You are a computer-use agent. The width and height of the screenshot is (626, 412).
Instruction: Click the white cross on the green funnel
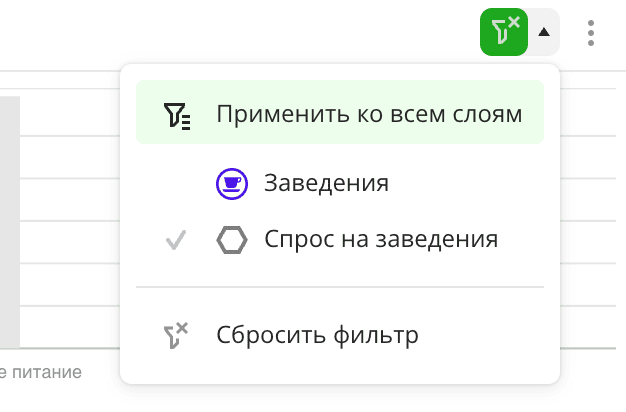[x=514, y=21]
